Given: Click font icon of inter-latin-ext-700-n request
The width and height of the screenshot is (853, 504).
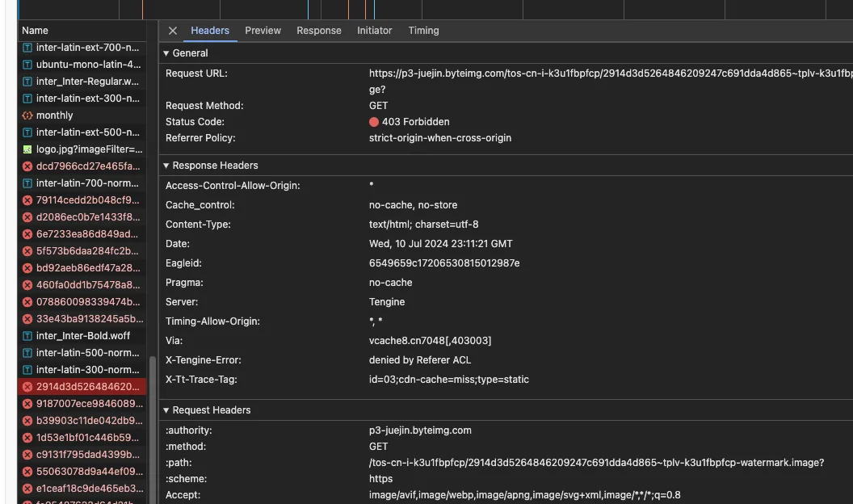Looking at the screenshot, I should 27,48.
